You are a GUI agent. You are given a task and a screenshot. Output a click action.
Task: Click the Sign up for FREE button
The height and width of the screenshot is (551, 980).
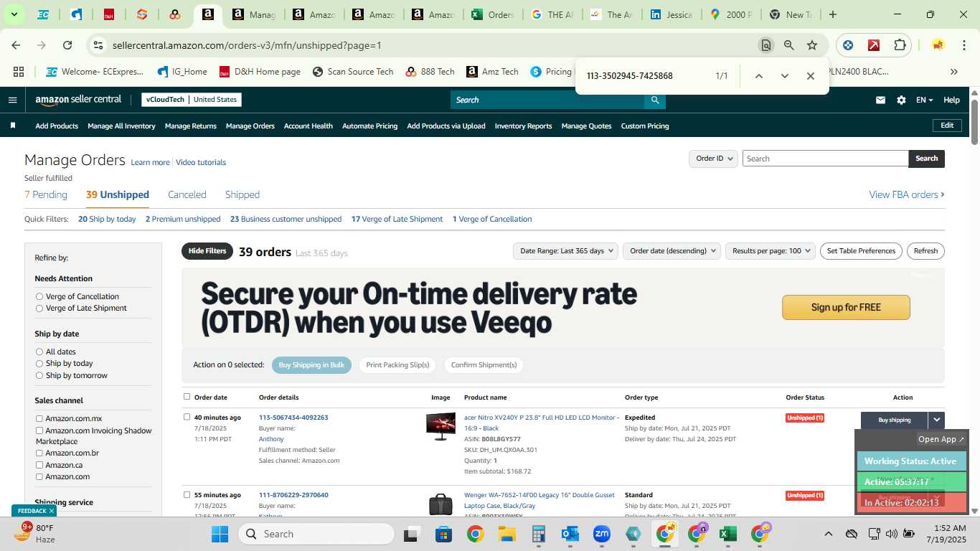pos(846,307)
